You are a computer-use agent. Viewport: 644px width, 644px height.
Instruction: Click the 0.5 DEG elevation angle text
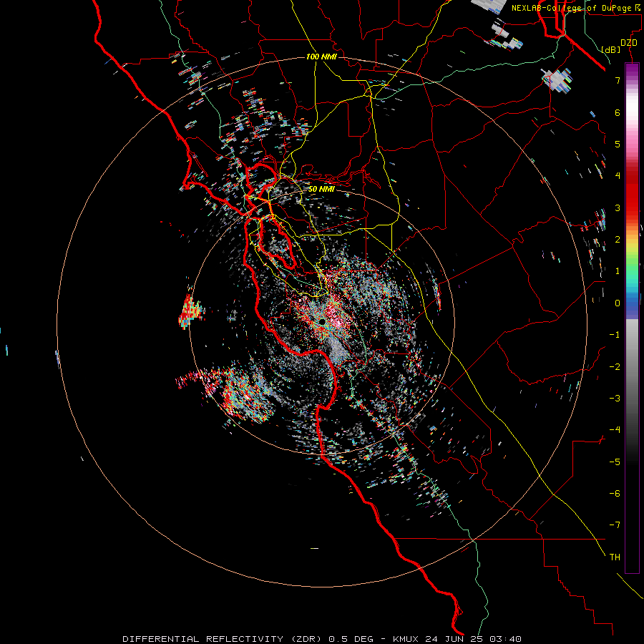351,639
